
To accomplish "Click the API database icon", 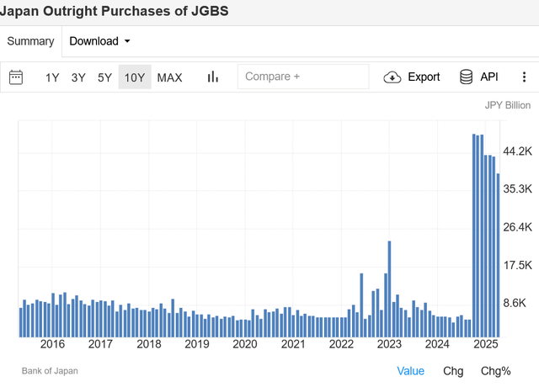I will click(x=466, y=77).
